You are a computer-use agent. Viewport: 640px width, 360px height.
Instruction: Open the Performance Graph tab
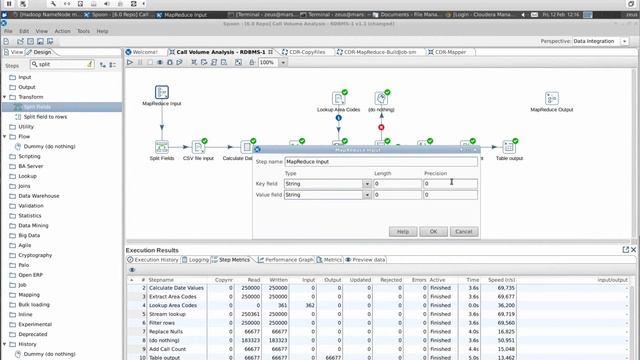click(x=286, y=260)
